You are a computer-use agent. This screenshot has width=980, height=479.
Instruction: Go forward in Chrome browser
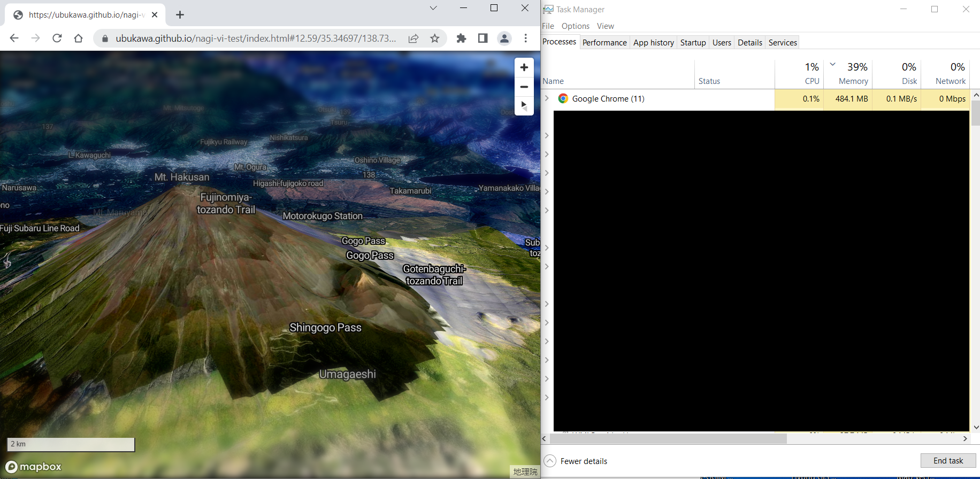pyautogui.click(x=35, y=38)
